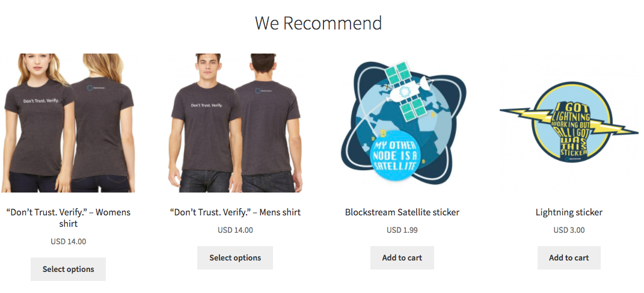Add Blockstream Satellite sticker to cart

pyautogui.click(x=402, y=258)
